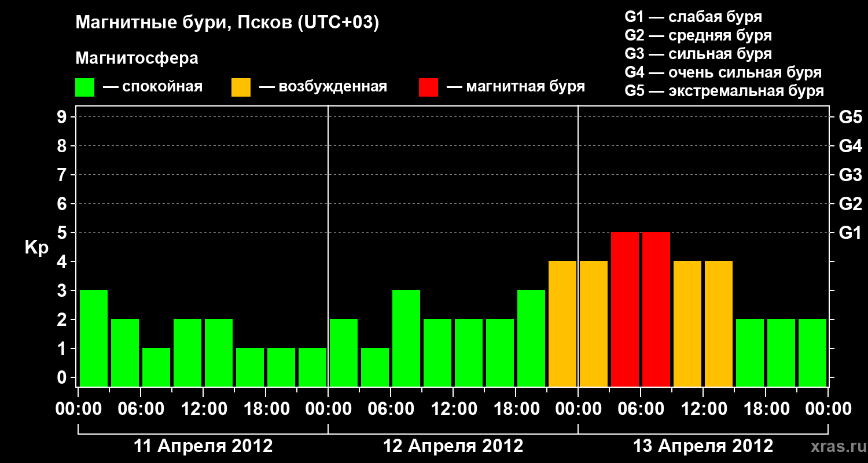Screen dimensions: 868x463
Task: Click the Kp 3 bar for 06:00–09:00, 12 April
Action: coord(406,338)
